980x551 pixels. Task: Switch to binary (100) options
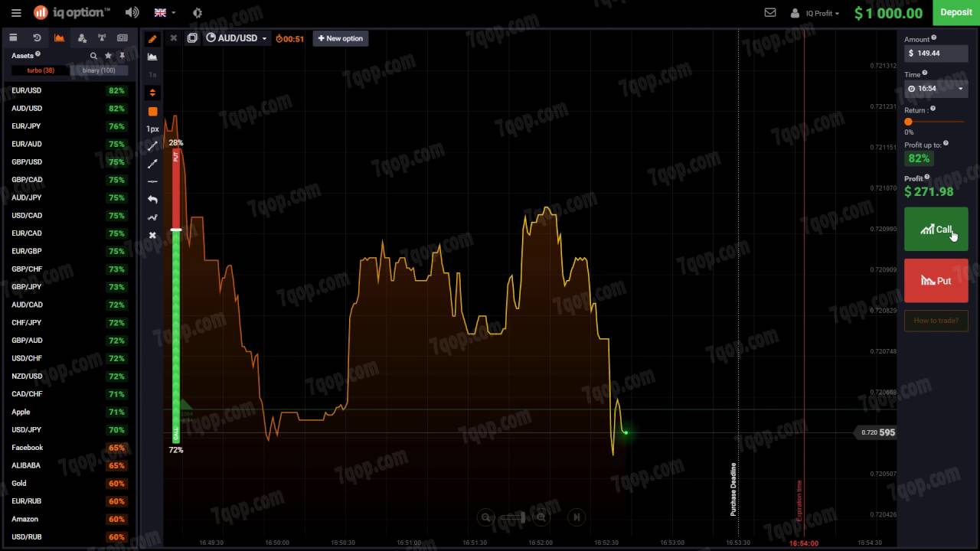coord(99,70)
